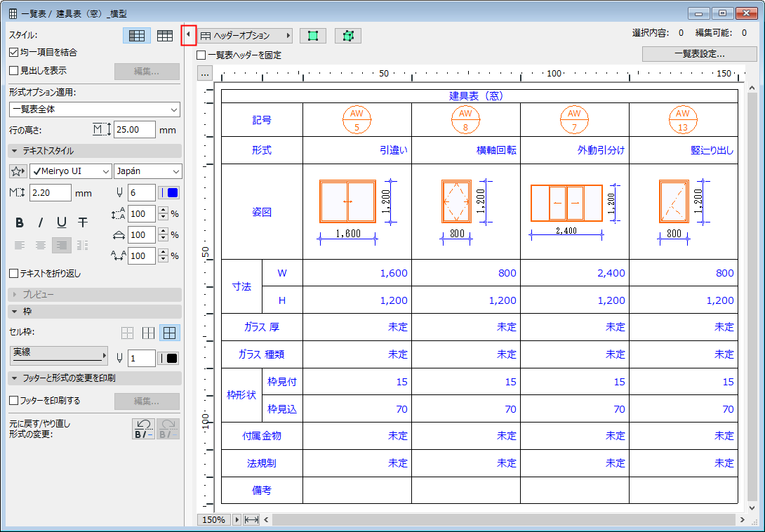The height and width of the screenshot is (532, 765).
Task: Click the 150% zoom level button
Action: [x=213, y=520]
